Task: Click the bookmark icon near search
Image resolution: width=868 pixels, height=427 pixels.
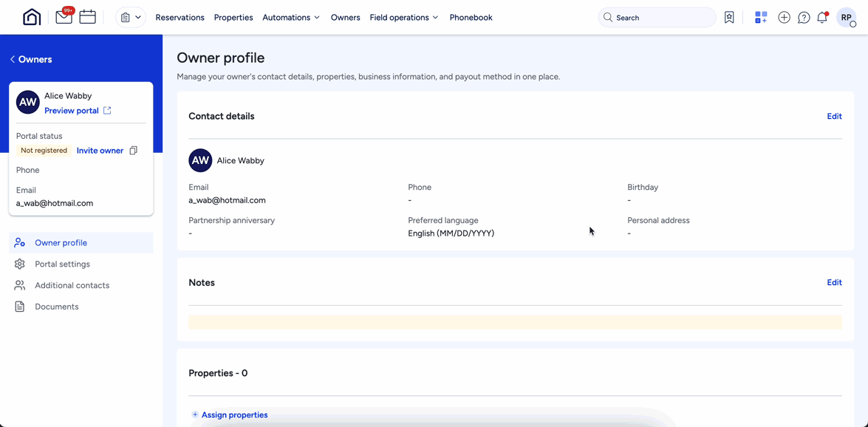Action: click(x=729, y=17)
